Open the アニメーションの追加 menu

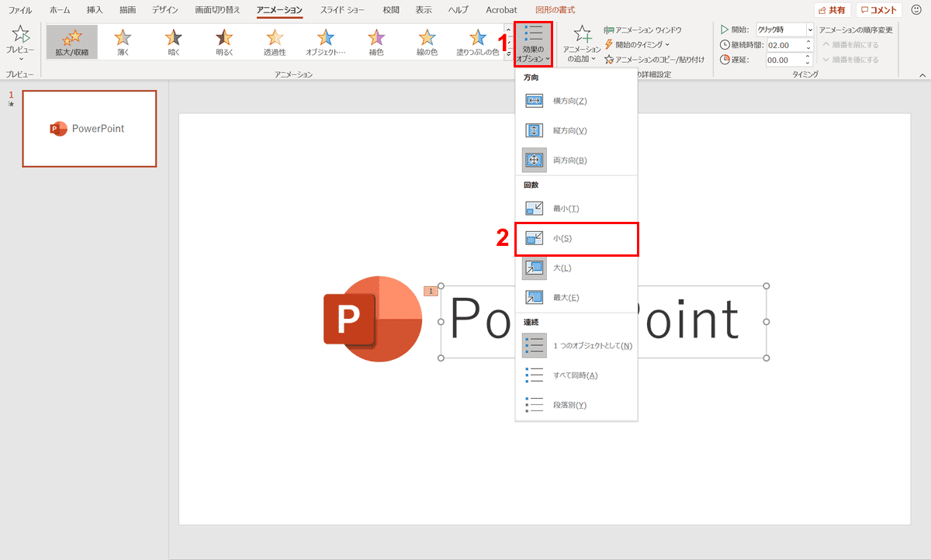point(582,44)
